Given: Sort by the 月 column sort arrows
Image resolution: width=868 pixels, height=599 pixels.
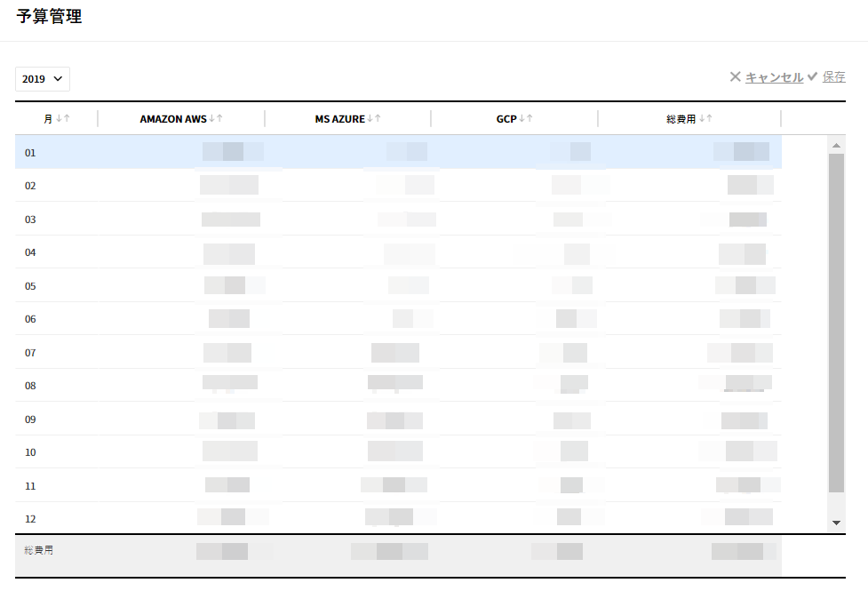Looking at the screenshot, I should point(62,118).
